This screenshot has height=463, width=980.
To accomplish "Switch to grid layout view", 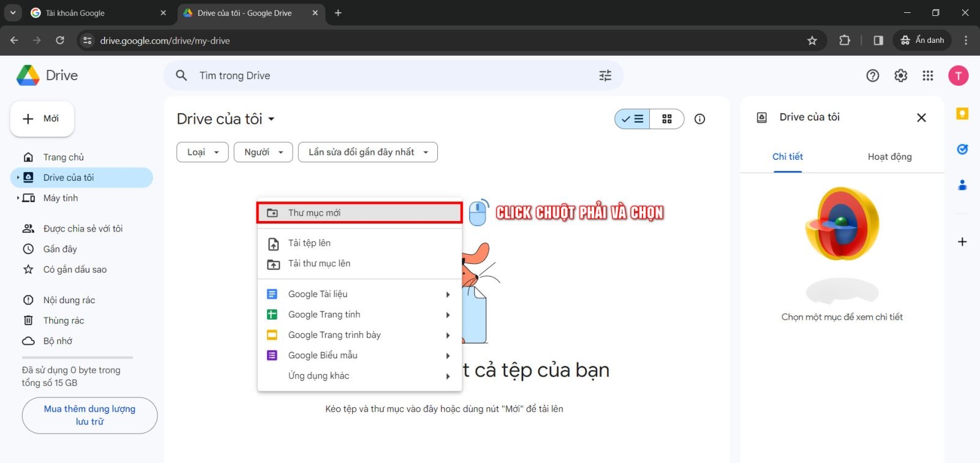I will coord(667,119).
